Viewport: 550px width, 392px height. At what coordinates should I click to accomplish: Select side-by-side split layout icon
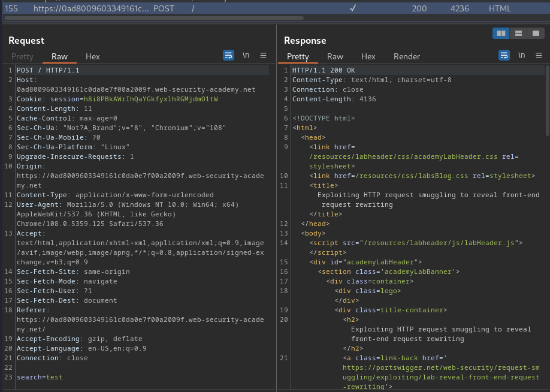point(501,34)
